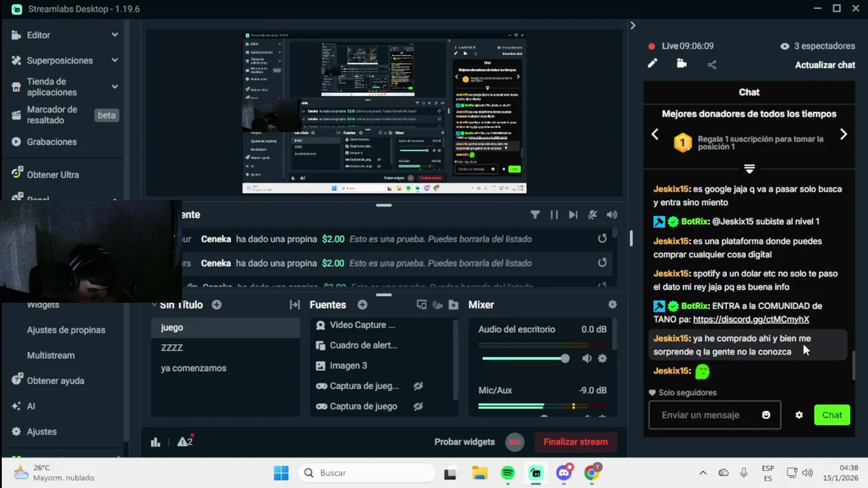Click the audio sources icon in Fuentes
The image size is (868, 488).
(437, 305)
